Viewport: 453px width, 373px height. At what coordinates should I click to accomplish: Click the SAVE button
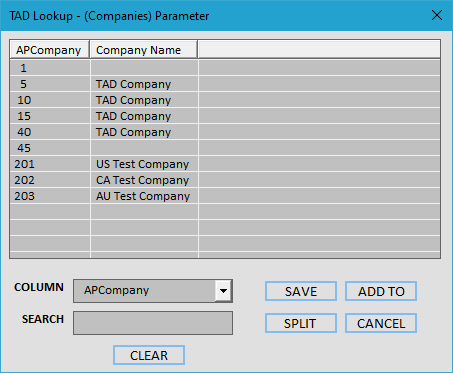click(x=301, y=291)
